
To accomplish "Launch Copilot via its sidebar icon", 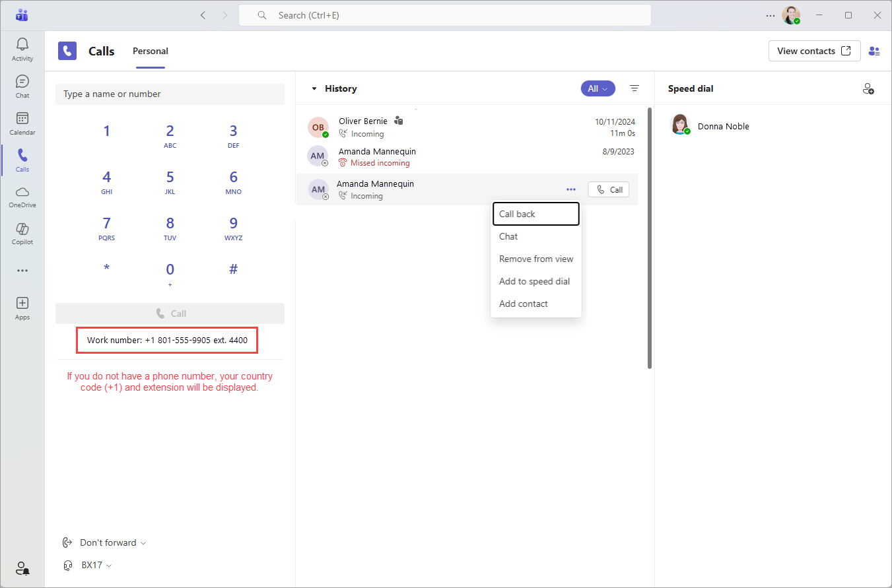I will pyautogui.click(x=22, y=233).
